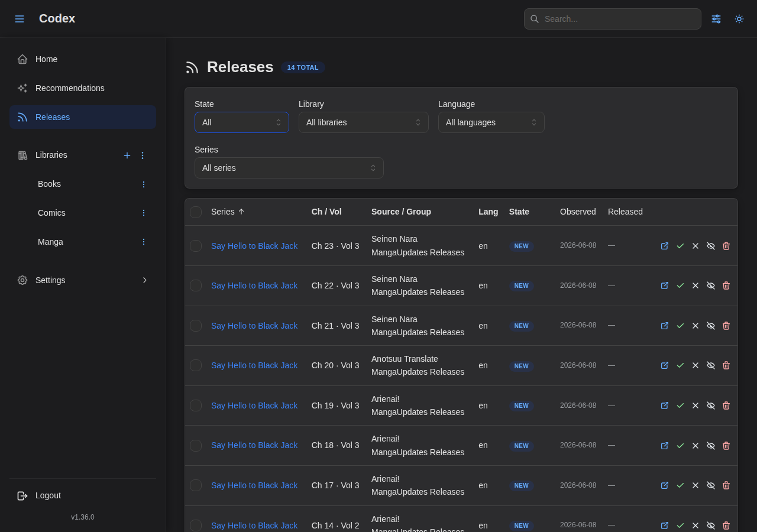The image size is (757, 532).
Task: Delete the Ch 23 release
Action: click(x=726, y=246)
